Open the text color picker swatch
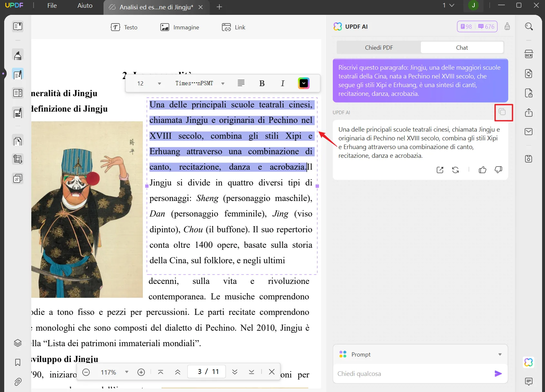Image resolution: width=545 pixels, height=392 pixels. pyautogui.click(x=304, y=83)
